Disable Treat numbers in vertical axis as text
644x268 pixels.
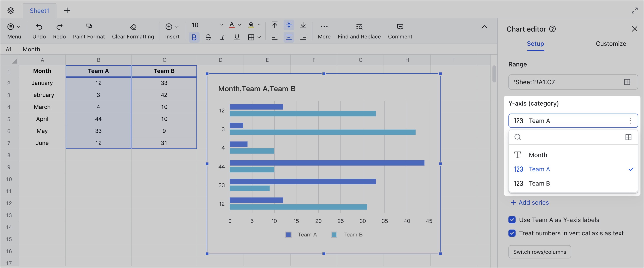(x=512, y=233)
